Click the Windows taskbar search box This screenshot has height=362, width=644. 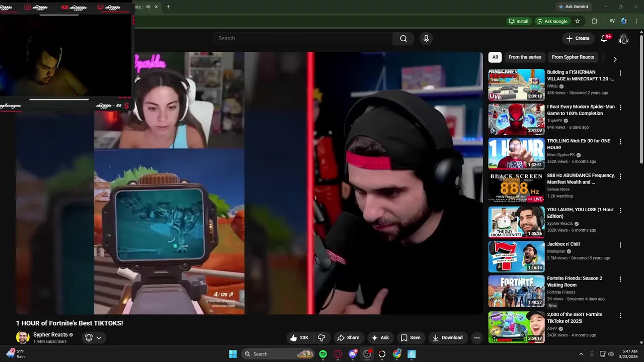[278, 354]
